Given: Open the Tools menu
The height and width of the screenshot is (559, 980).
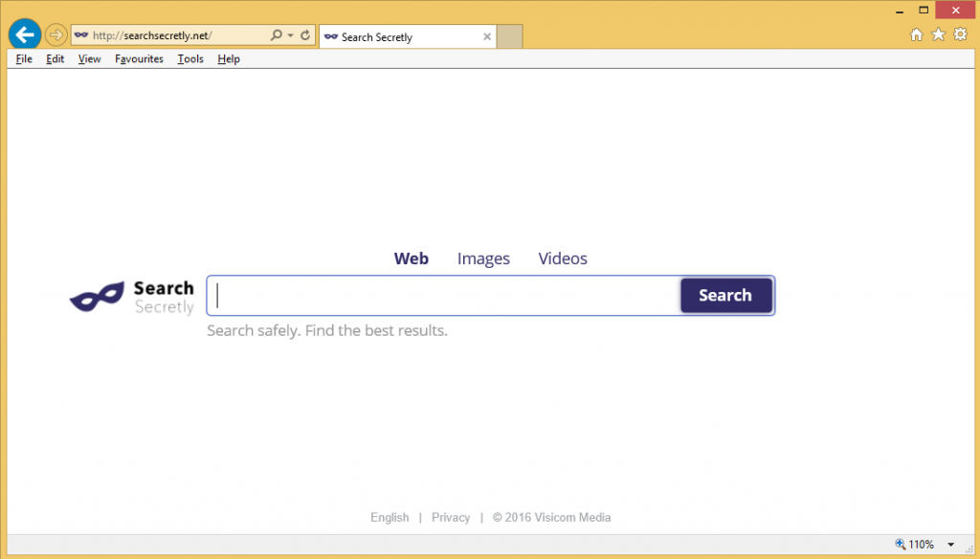Looking at the screenshot, I should [190, 59].
